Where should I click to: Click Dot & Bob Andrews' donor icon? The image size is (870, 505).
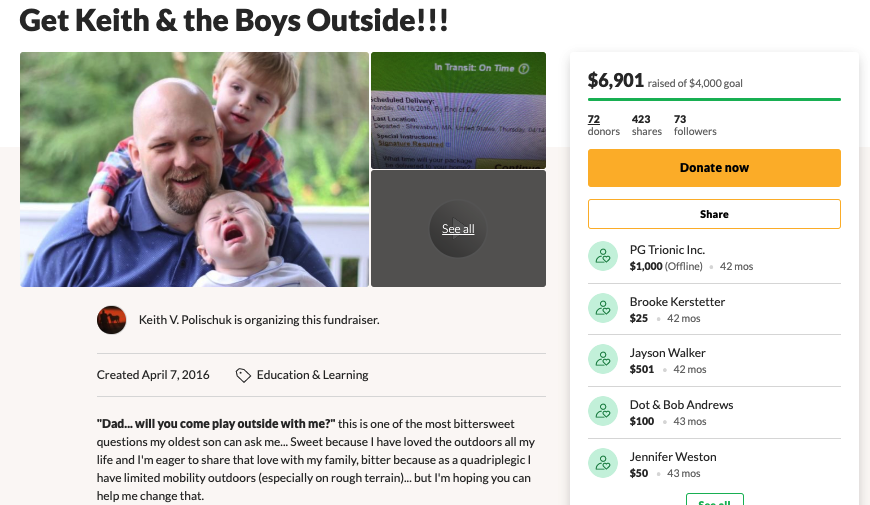pos(602,411)
